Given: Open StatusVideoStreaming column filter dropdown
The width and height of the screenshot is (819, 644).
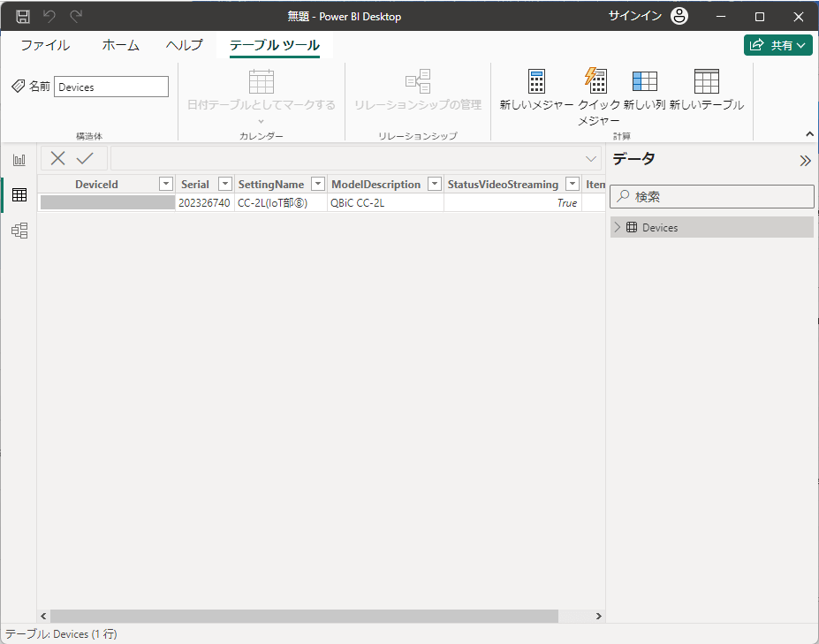Looking at the screenshot, I should [x=573, y=184].
